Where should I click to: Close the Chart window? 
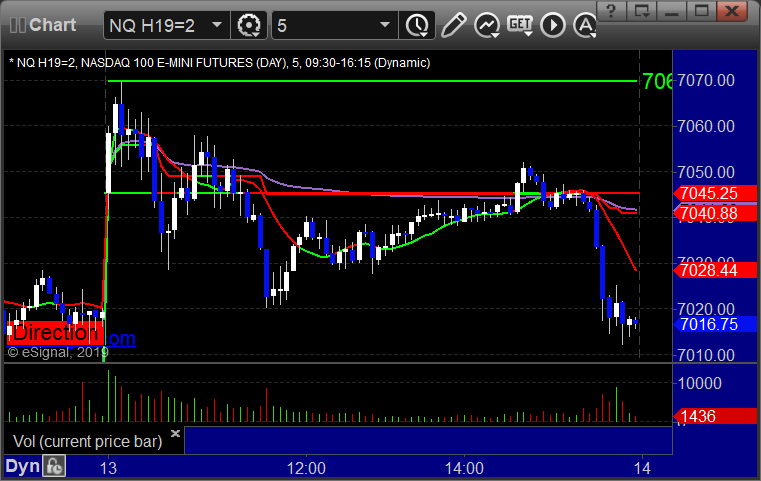tap(732, 11)
